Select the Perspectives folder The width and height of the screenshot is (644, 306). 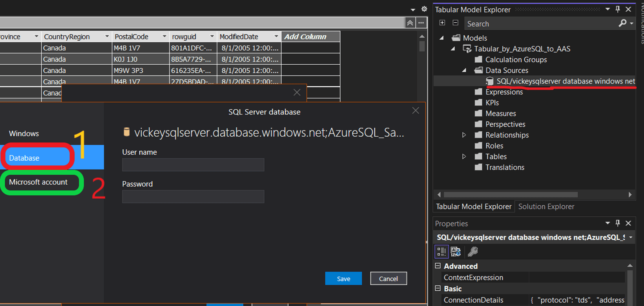point(505,124)
